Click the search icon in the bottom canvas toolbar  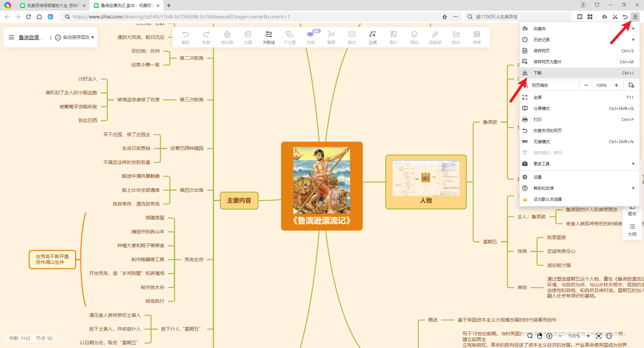click(x=530, y=336)
